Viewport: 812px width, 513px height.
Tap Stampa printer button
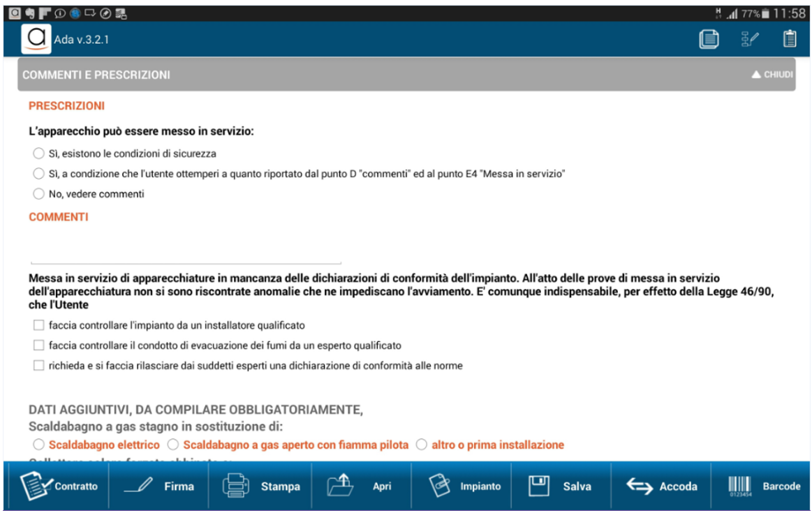[x=260, y=486]
